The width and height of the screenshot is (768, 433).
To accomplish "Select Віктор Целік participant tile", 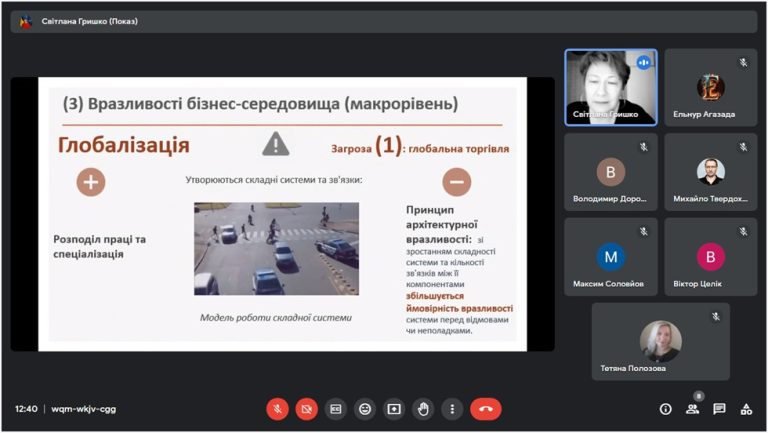I will pyautogui.click(x=711, y=257).
